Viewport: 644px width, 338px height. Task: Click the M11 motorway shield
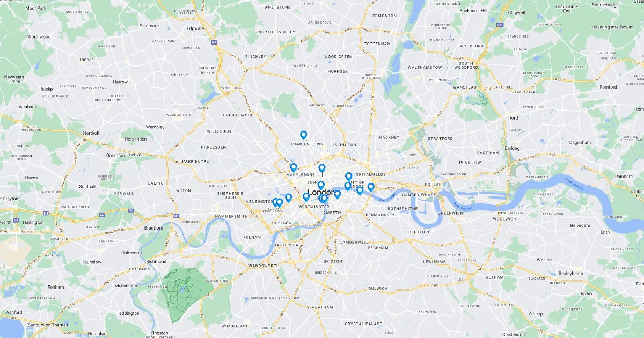500,25
